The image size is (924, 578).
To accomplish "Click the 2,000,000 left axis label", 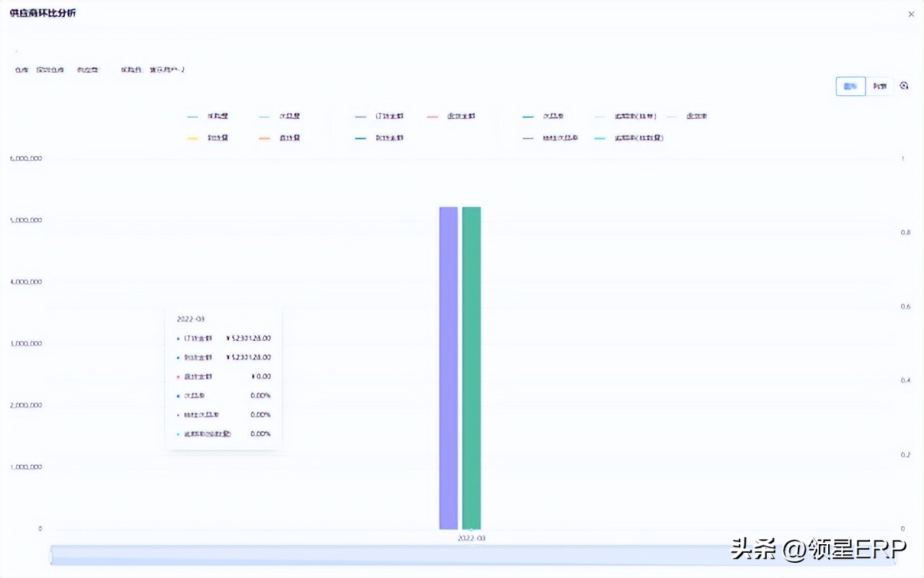I will [x=26, y=405].
